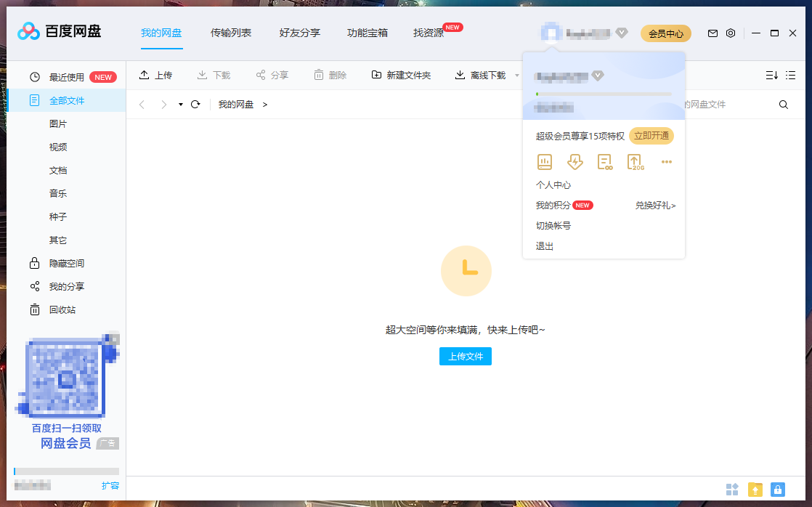Open the refresh icon to reload file list
Screen dimensions: 812x507
point(195,105)
